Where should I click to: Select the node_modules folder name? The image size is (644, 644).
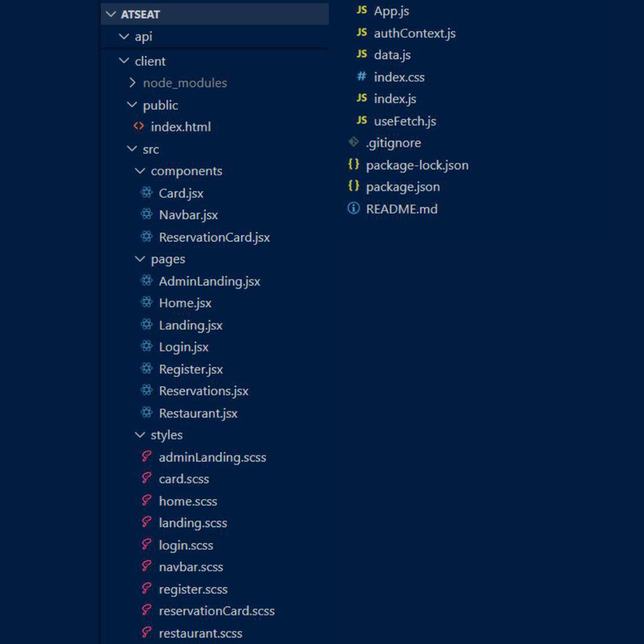[185, 84]
